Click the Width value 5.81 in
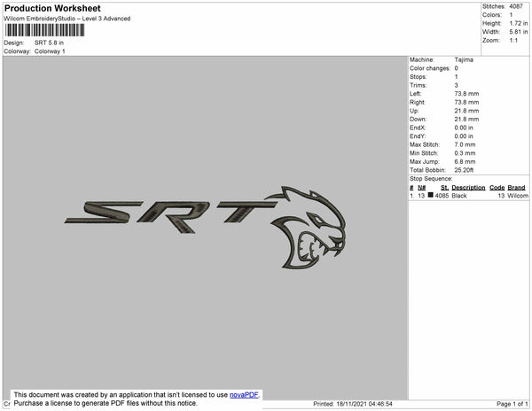The width and height of the screenshot is (532, 411). [518, 32]
